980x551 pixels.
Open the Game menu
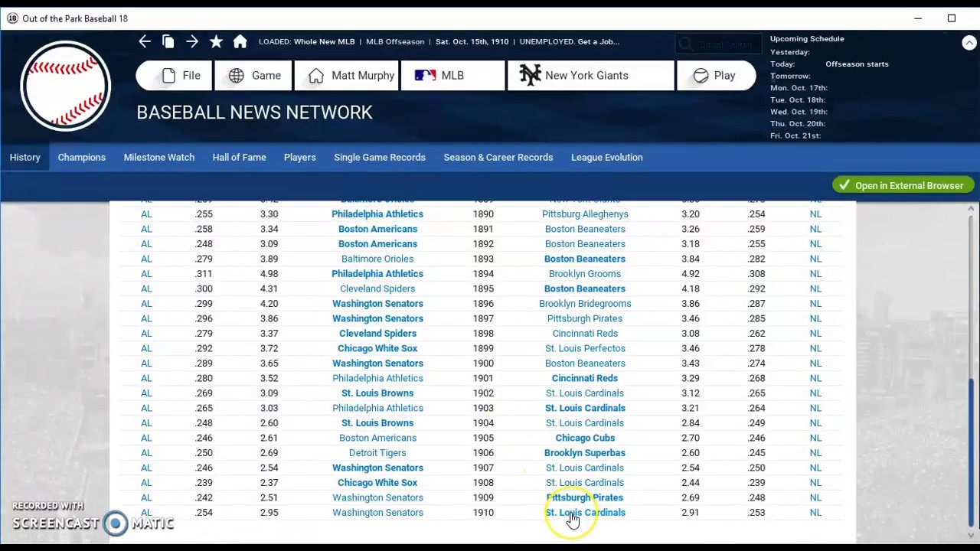coord(252,75)
